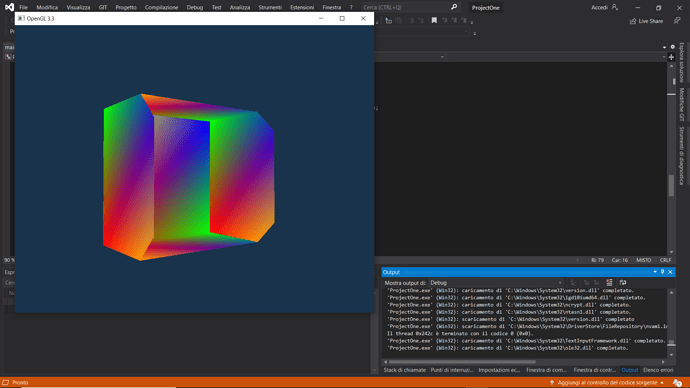The image size is (690, 388).
Task: Click the OpenGL 3.3 window app icon
Action: pyautogui.click(x=21, y=18)
